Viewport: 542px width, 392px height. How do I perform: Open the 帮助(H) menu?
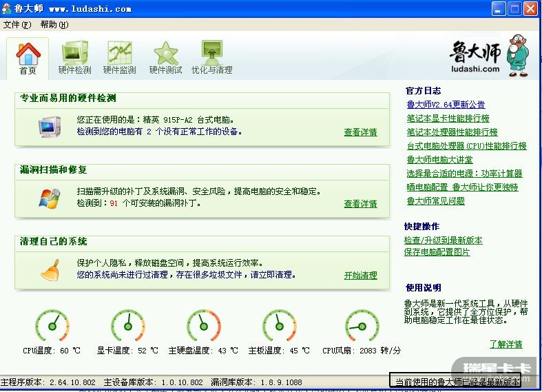(54, 25)
